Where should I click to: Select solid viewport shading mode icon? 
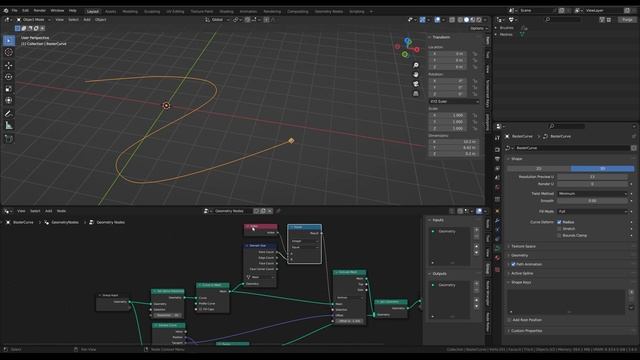(x=467, y=20)
